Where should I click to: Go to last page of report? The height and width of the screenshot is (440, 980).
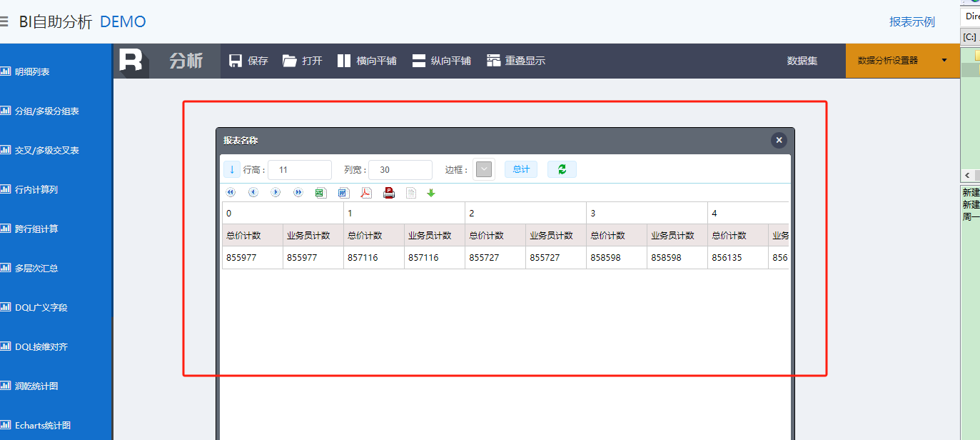298,193
